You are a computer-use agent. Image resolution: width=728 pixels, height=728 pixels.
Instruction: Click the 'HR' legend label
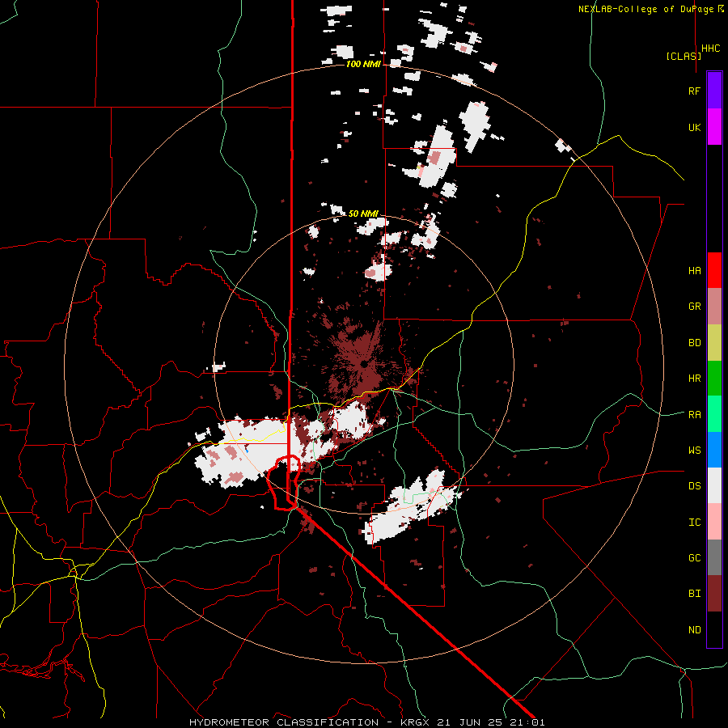[x=694, y=379]
